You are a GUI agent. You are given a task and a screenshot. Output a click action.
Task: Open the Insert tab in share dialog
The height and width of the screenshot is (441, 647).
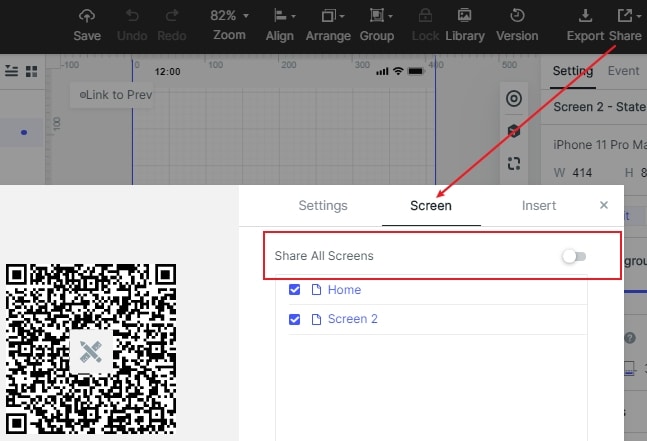click(539, 205)
